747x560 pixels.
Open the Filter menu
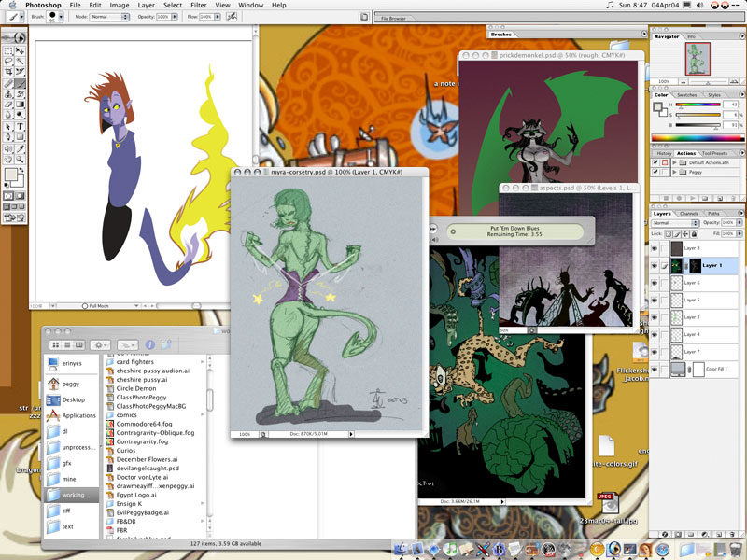click(199, 6)
